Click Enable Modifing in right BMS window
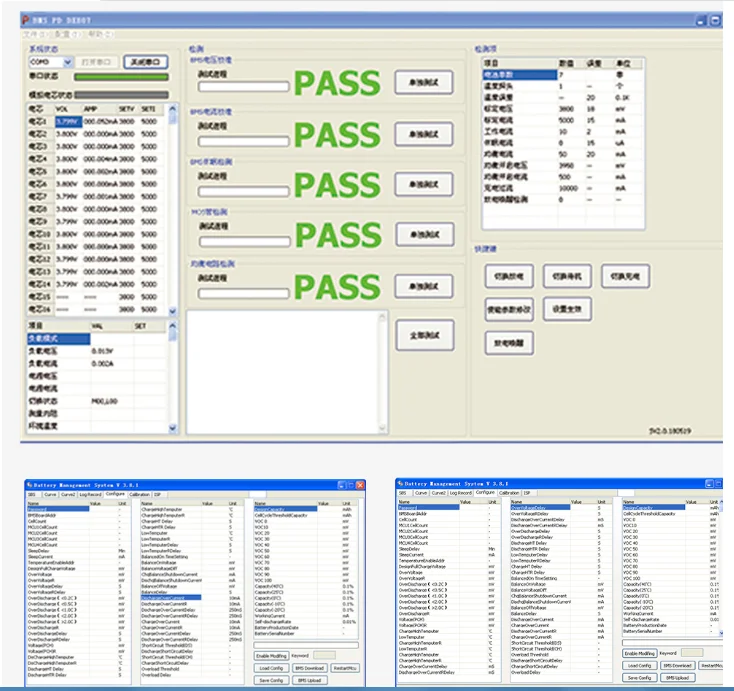This screenshot has width=734, height=691. point(640,653)
